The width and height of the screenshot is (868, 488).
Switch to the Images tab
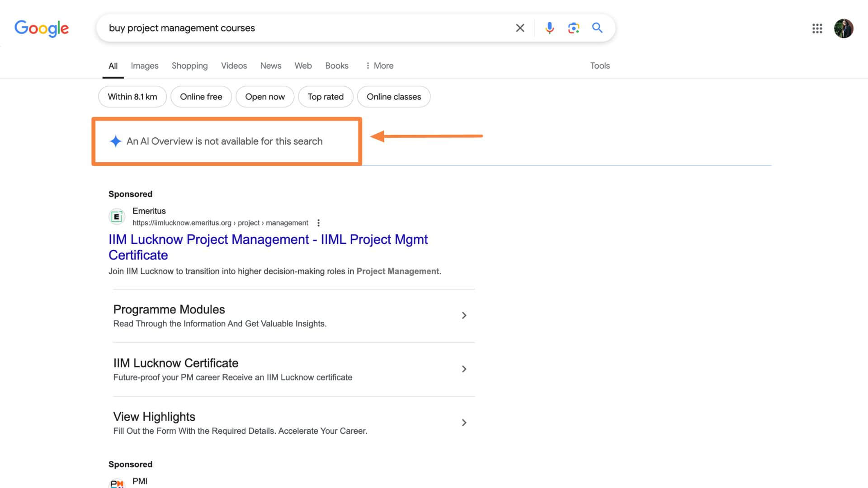(145, 66)
